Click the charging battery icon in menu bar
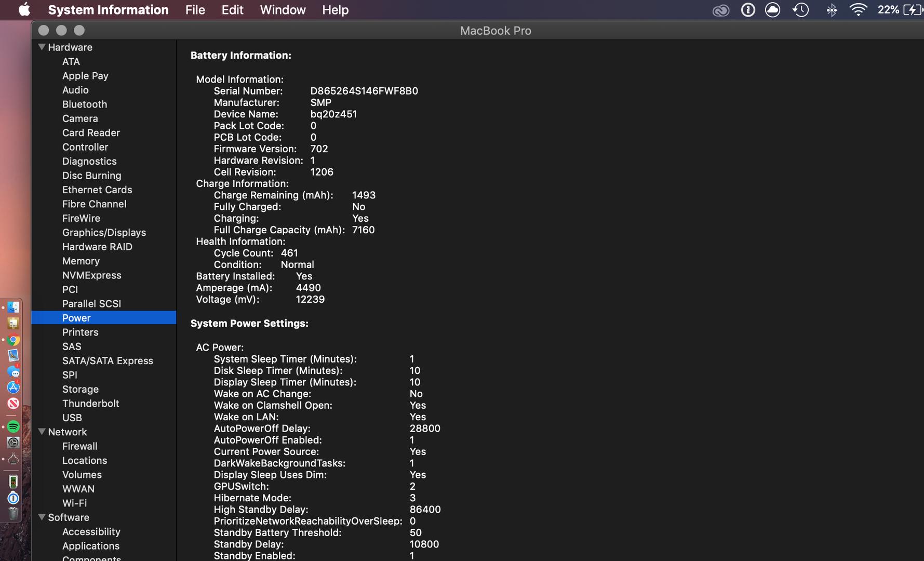Image resolution: width=924 pixels, height=561 pixels. pos(913,10)
